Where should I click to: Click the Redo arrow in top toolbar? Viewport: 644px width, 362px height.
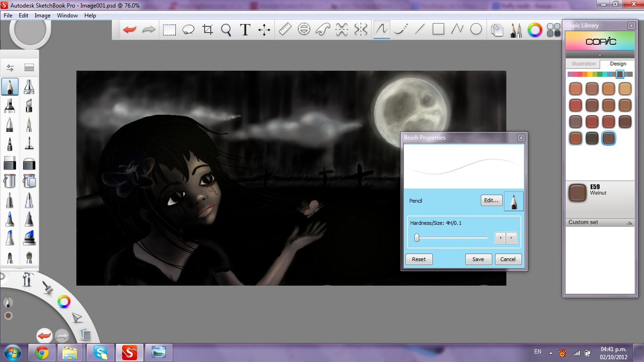coord(149,30)
